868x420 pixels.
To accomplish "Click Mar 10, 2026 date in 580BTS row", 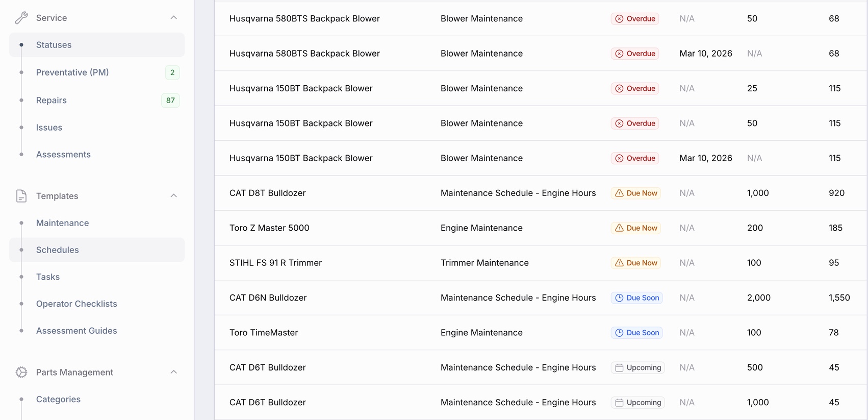I will [706, 54].
